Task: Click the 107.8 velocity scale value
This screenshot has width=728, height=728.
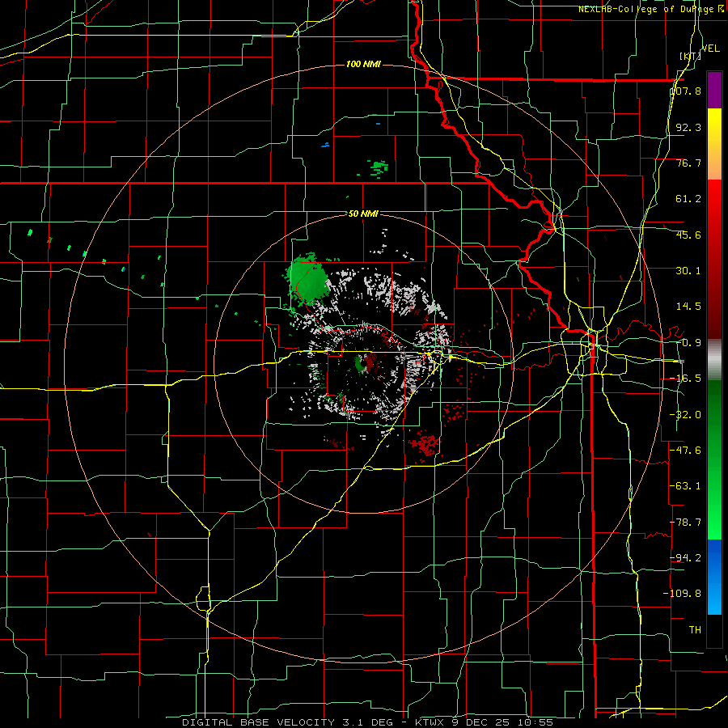Action: click(x=686, y=91)
